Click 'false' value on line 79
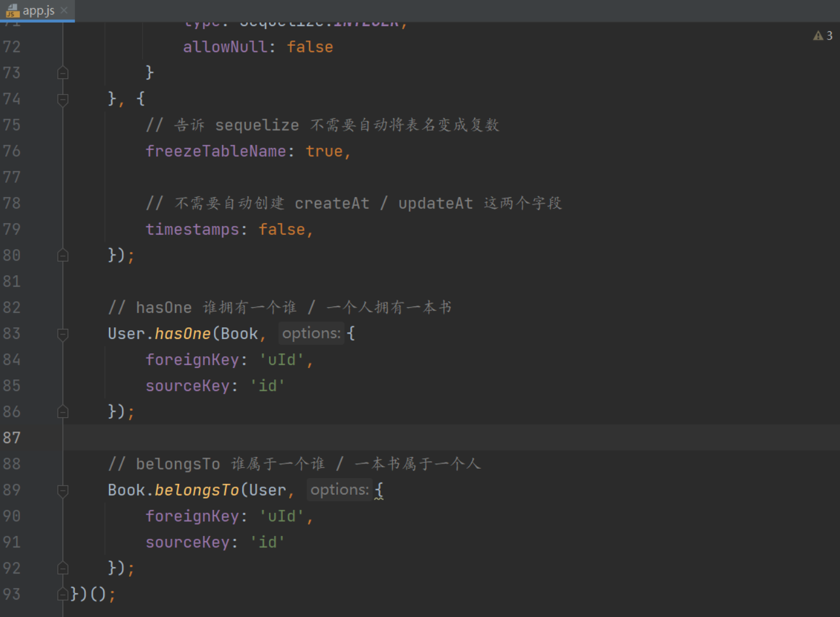Image resolution: width=840 pixels, height=617 pixels. point(282,229)
